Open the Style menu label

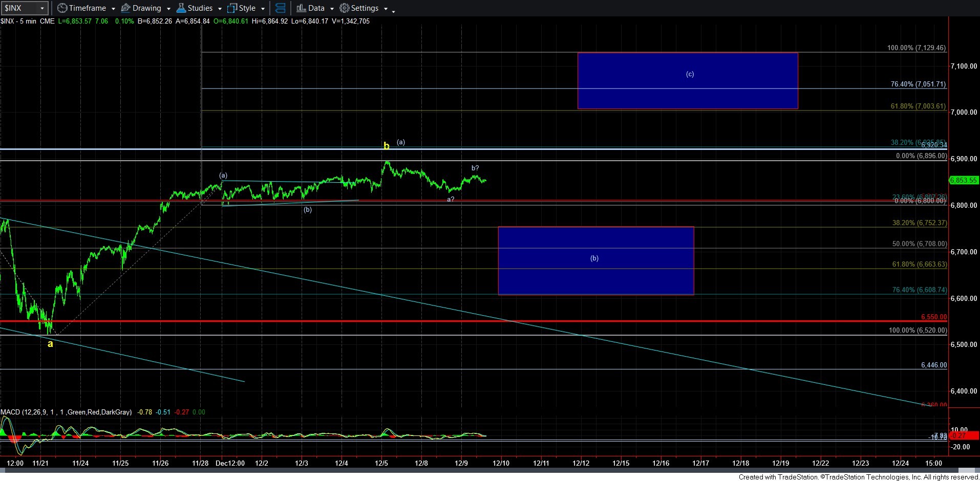(x=247, y=8)
